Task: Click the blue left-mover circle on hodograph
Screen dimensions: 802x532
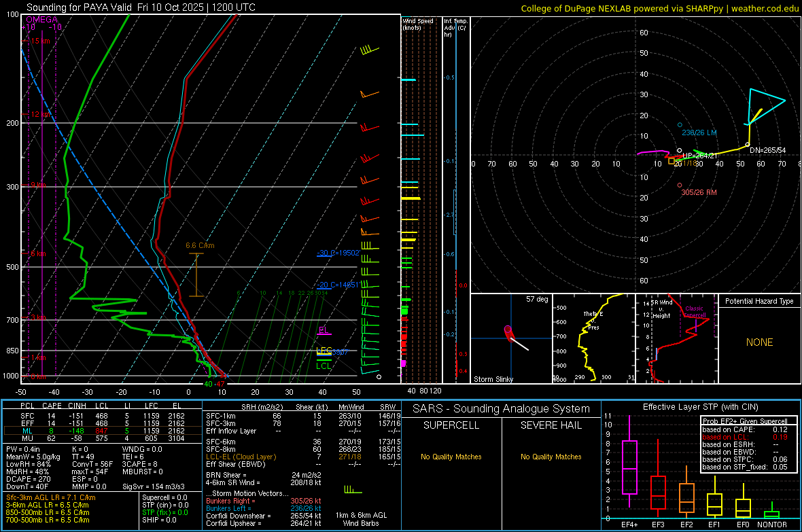Action: tap(680, 125)
